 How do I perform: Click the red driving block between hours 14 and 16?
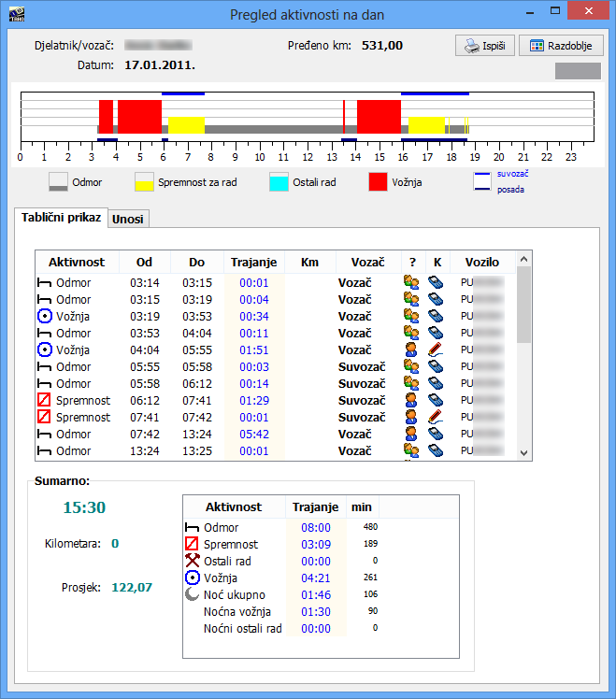click(379, 117)
